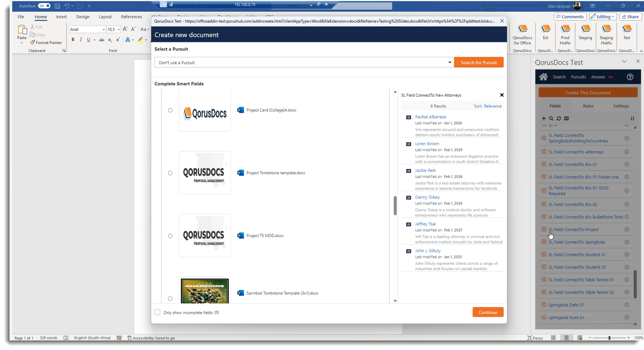Click the zoom slider in status bar
This screenshot has width=644, height=350.
(x=609, y=338)
